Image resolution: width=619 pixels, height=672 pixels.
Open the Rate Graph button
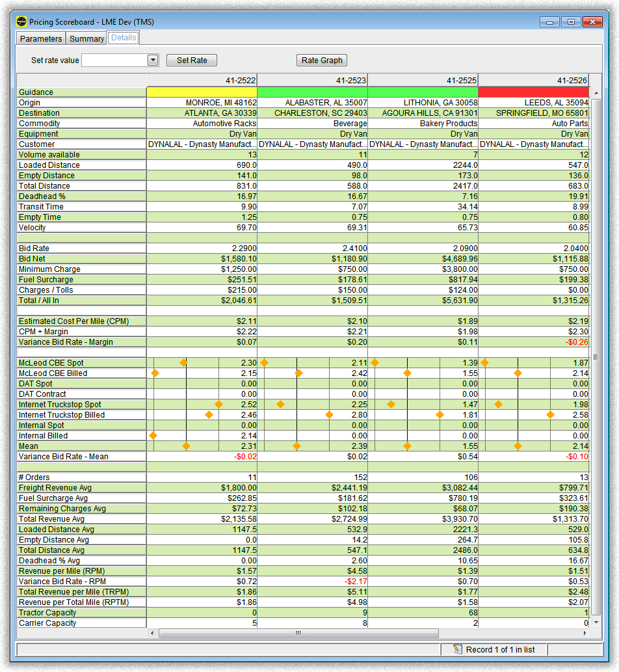pyautogui.click(x=322, y=60)
